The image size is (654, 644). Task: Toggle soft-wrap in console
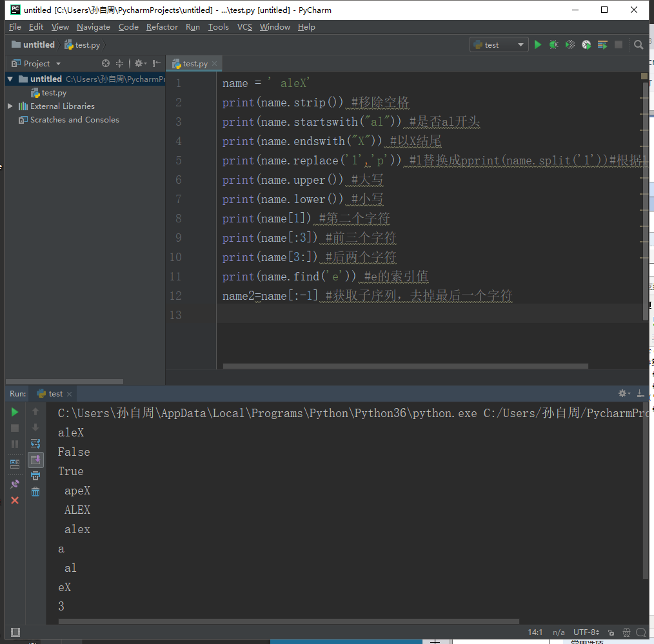click(35, 444)
